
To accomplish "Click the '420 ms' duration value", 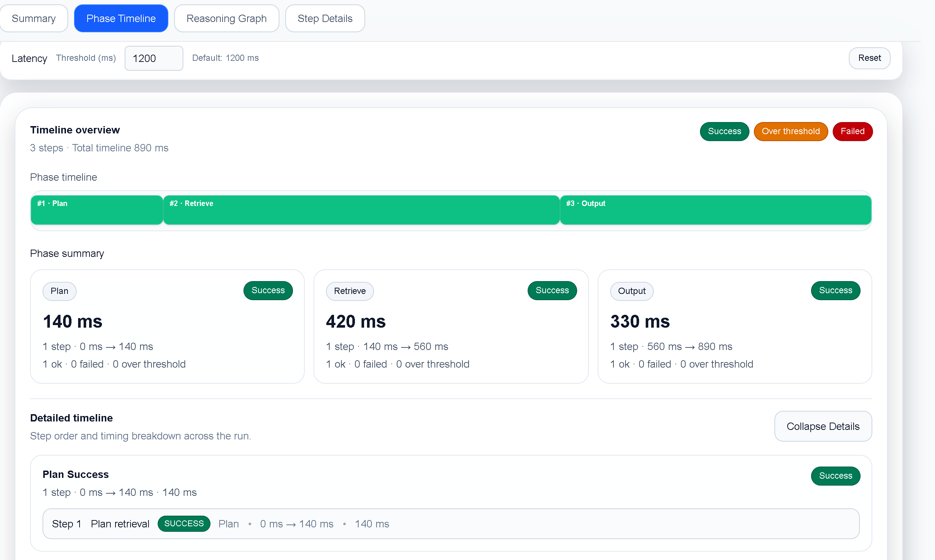I will [356, 321].
